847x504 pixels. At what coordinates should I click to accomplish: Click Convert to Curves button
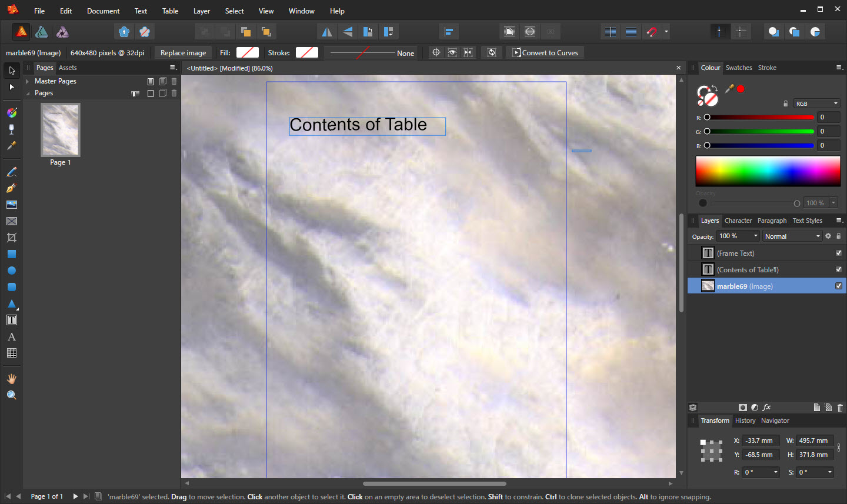pos(545,53)
